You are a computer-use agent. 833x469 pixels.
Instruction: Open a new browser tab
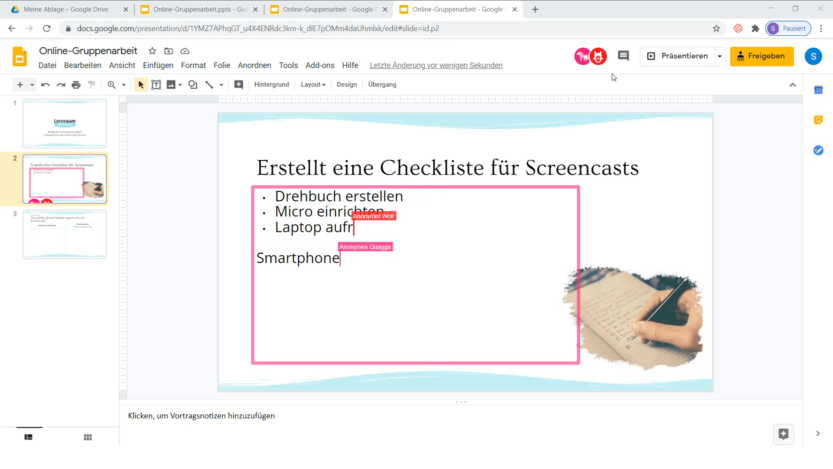(535, 10)
